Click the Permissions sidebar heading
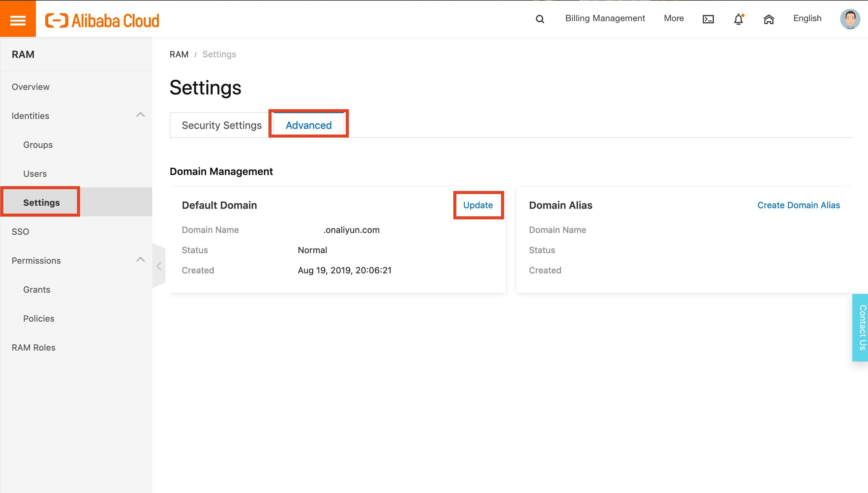This screenshot has height=493, width=868. point(36,261)
